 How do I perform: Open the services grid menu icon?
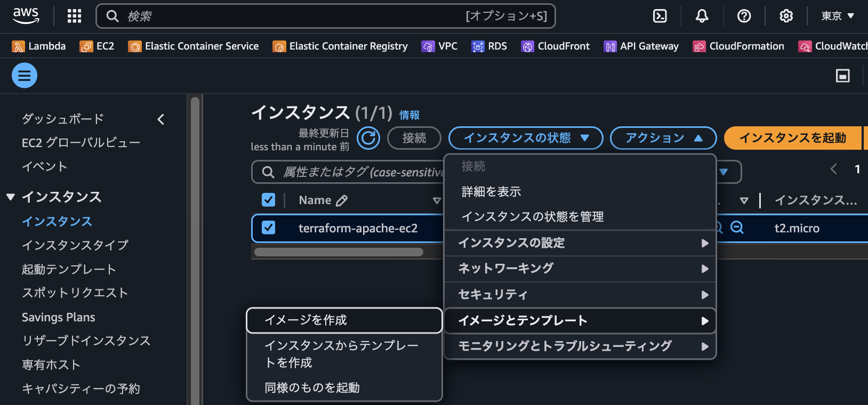pyautogui.click(x=74, y=16)
